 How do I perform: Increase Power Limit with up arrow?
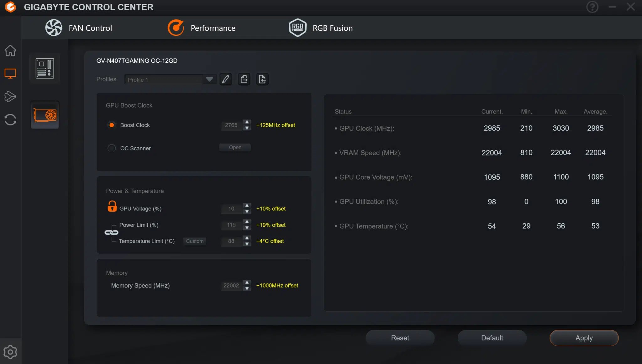coord(247,222)
